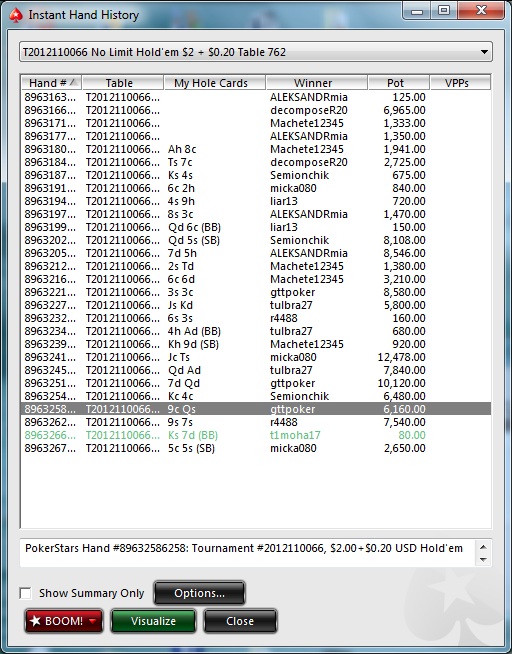Click the pot value 8,546.00

pos(404,253)
